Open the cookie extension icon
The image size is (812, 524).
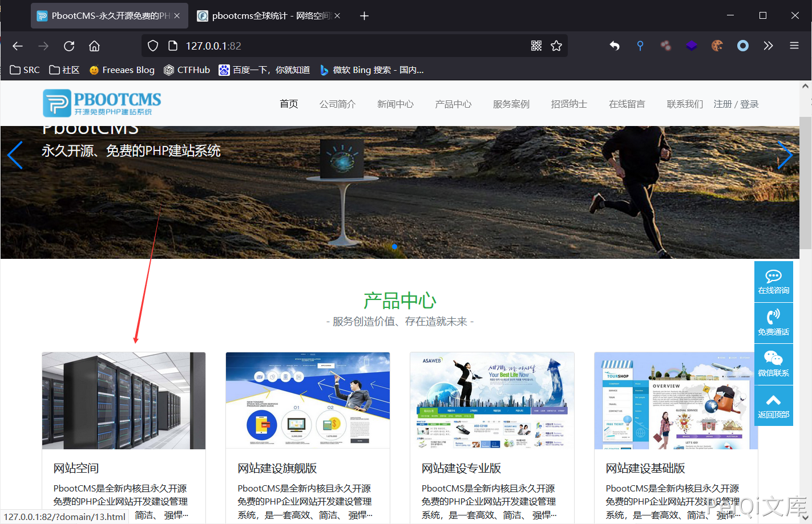(x=717, y=46)
